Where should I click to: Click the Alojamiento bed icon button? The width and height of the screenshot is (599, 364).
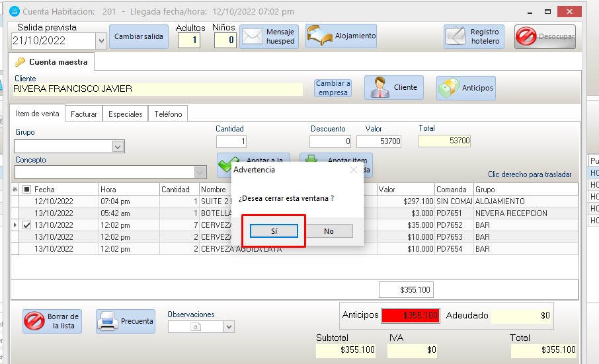pyautogui.click(x=321, y=36)
